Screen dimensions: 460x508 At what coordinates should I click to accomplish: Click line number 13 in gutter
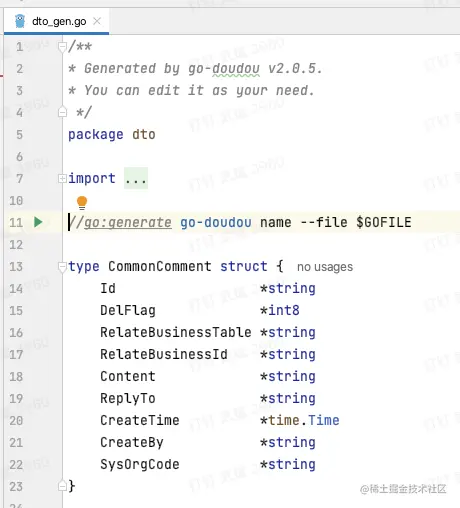coord(16,266)
